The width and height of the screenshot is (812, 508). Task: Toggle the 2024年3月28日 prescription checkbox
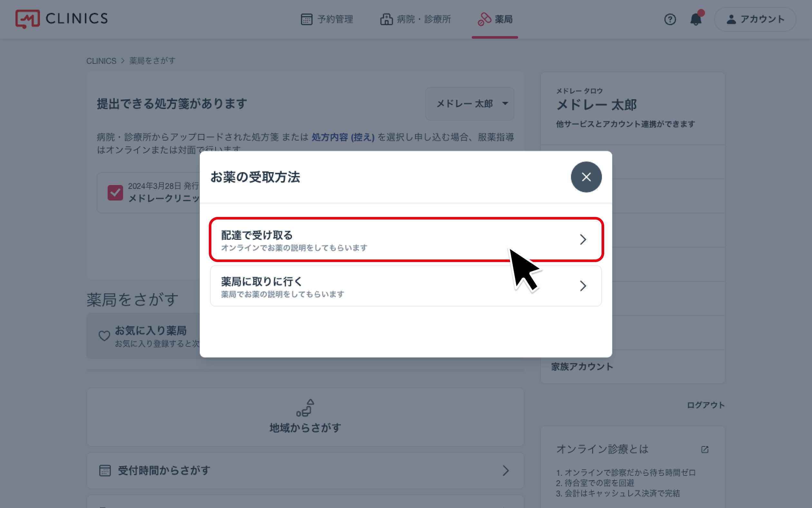[x=115, y=193]
